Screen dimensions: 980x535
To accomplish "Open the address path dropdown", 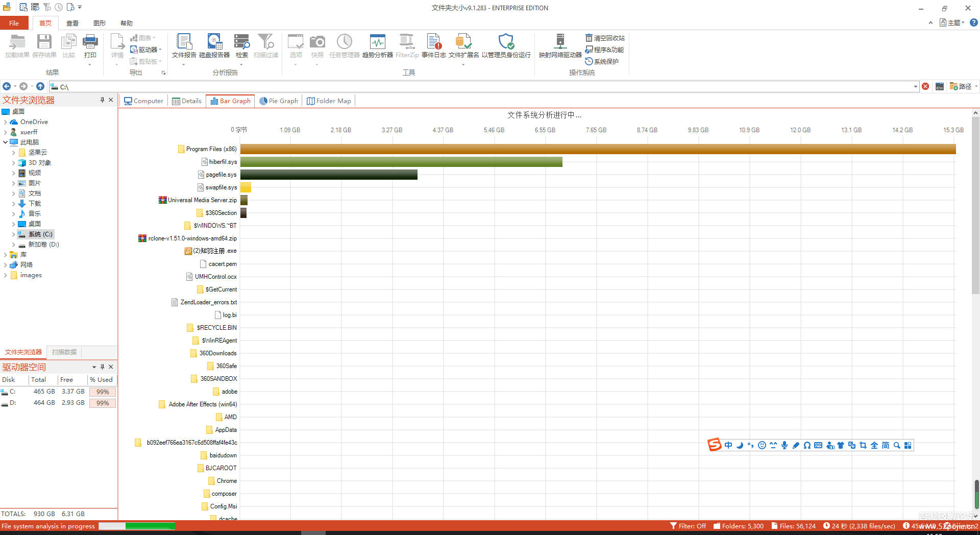I will pos(915,87).
